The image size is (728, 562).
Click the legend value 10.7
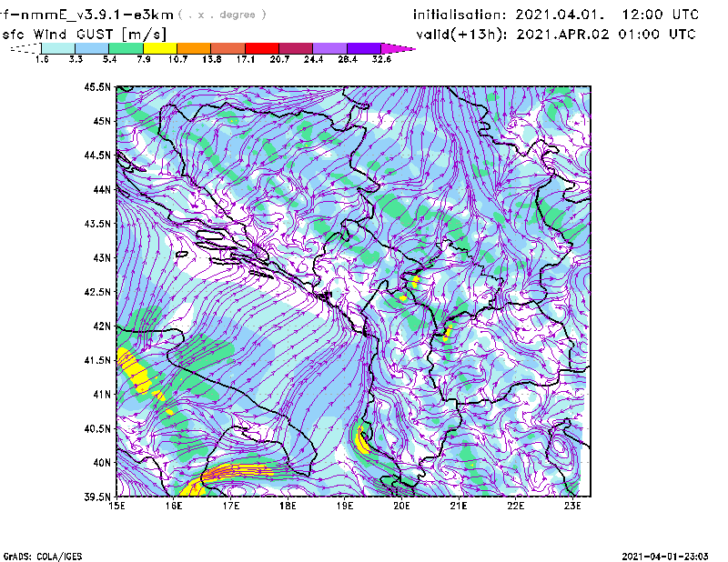pos(177,59)
